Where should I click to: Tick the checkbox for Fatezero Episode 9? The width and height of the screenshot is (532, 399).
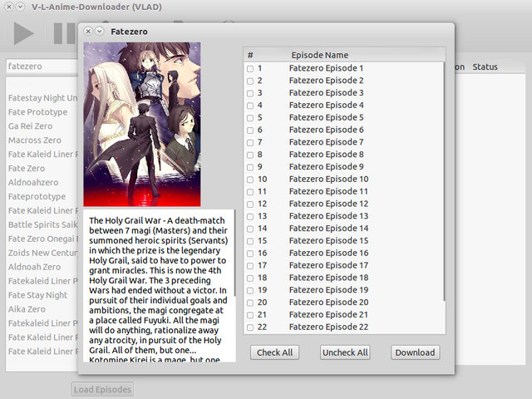click(250, 167)
